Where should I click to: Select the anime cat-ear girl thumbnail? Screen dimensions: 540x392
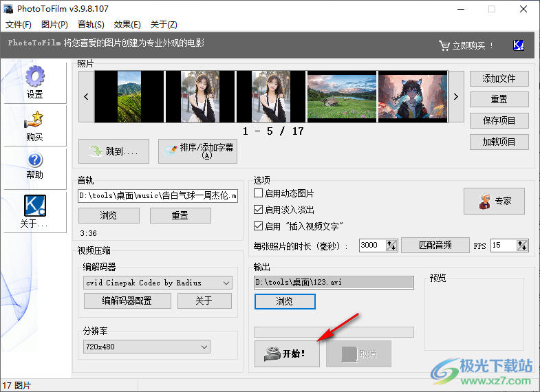[413, 97]
